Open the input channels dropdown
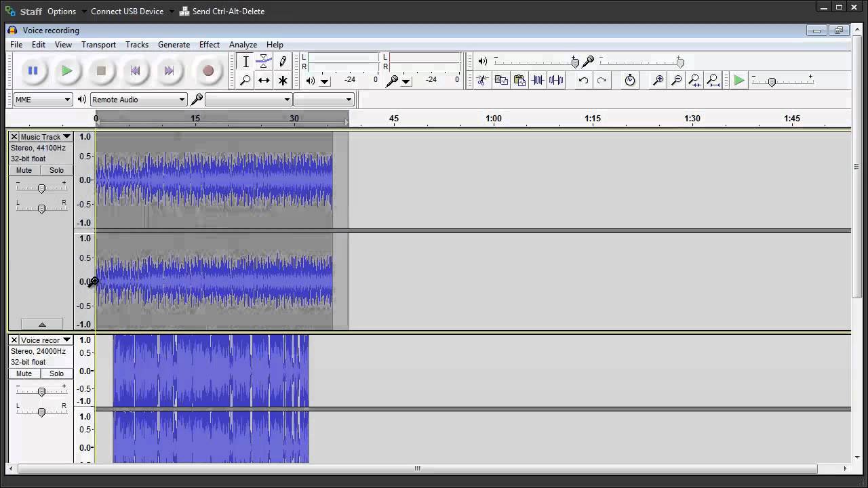 (323, 100)
